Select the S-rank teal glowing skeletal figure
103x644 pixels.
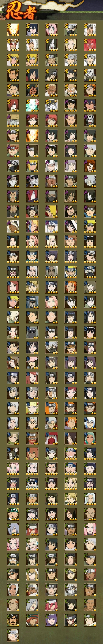coord(32,105)
